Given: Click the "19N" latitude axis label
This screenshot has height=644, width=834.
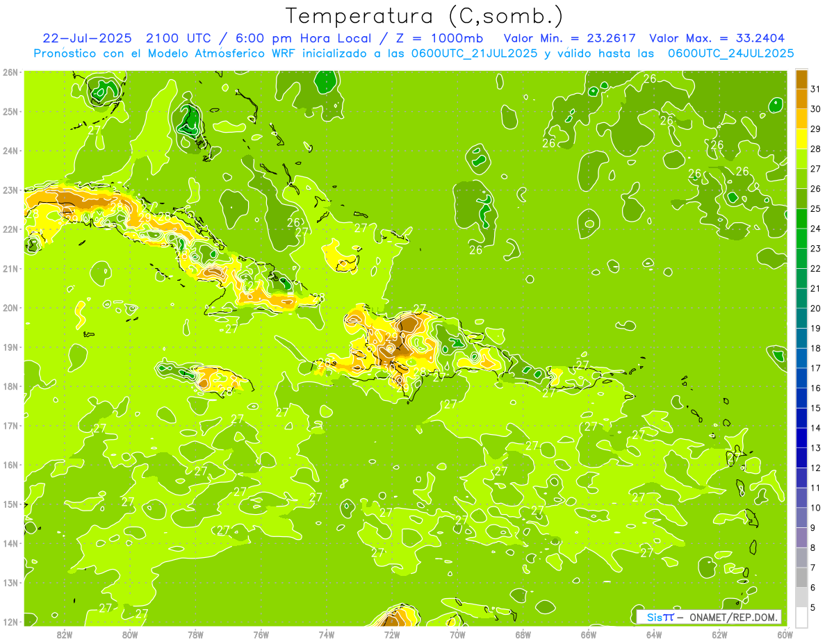Looking at the screenshot, I should pos(10,347).
